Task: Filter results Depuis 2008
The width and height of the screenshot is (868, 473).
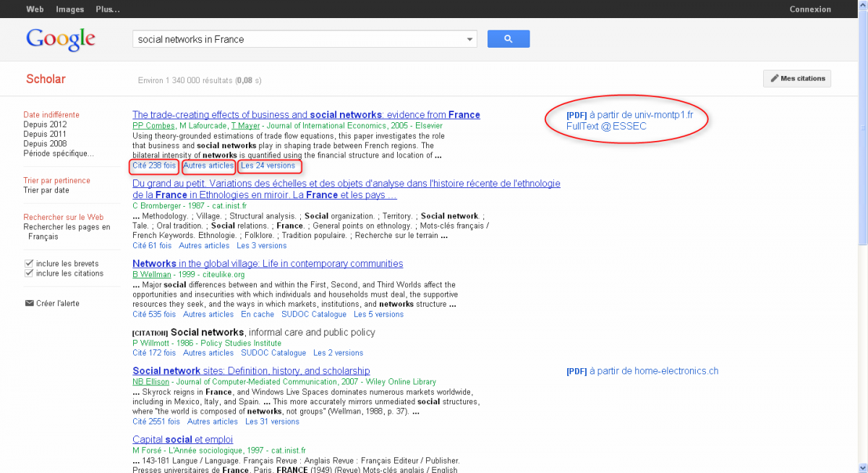Action: point(45,143)
